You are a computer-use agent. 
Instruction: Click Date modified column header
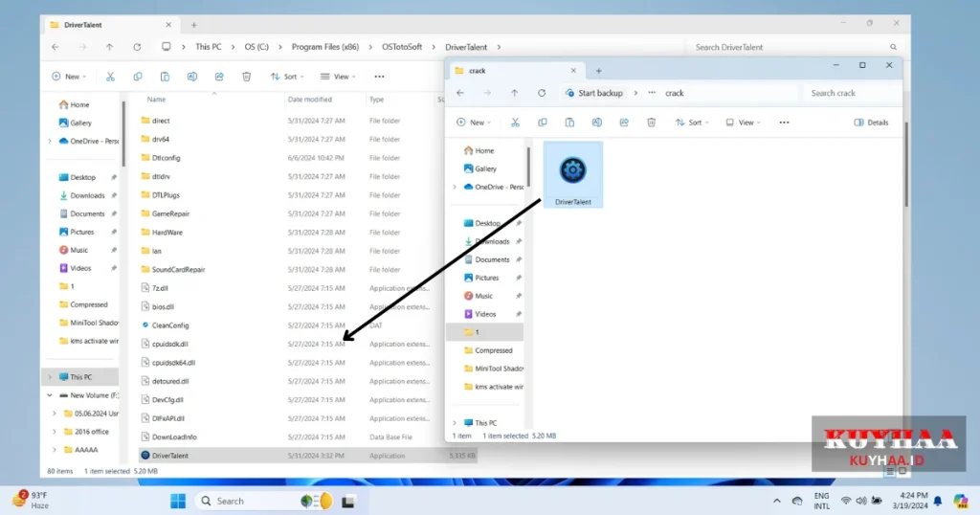coord(309,100)
